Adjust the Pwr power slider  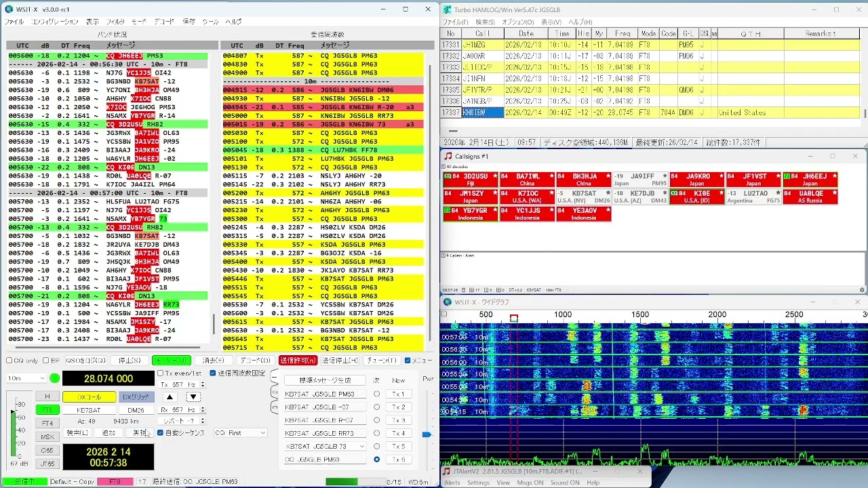pyautogui.click(x=427, y=434)
